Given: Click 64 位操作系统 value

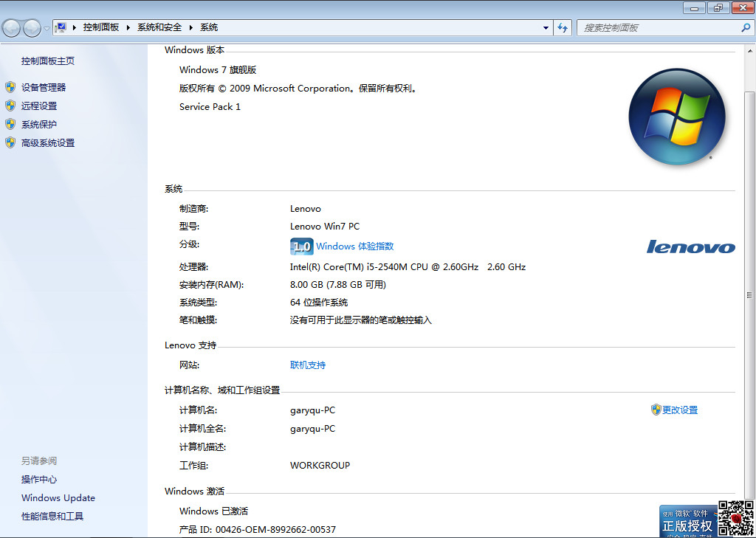Looking at the screenshot, I should [319, 303].
